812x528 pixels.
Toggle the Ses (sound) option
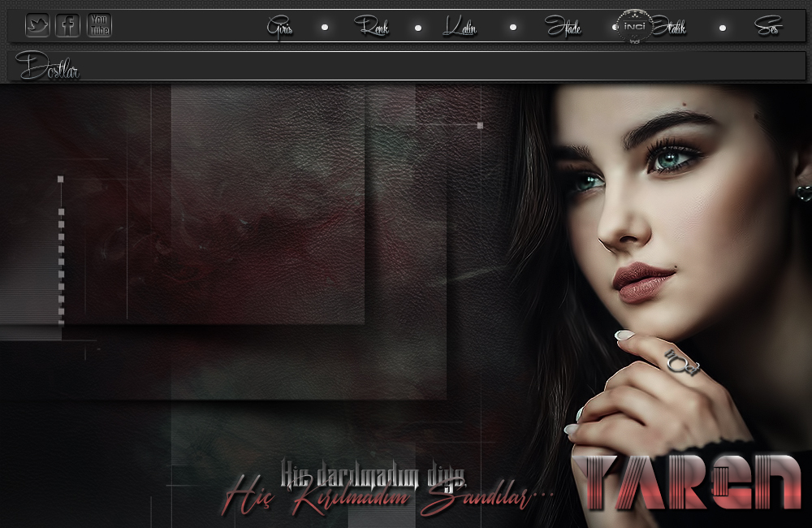(767, 28)
